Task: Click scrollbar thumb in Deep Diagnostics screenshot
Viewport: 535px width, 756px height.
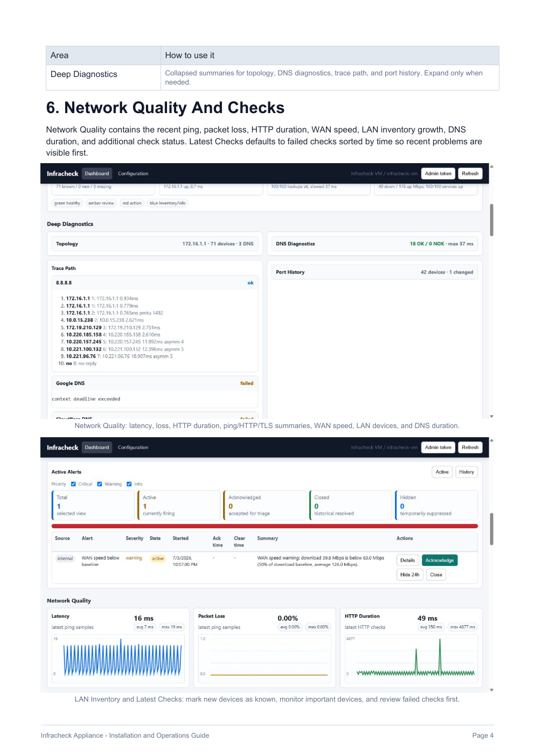Action: (491, 220)
